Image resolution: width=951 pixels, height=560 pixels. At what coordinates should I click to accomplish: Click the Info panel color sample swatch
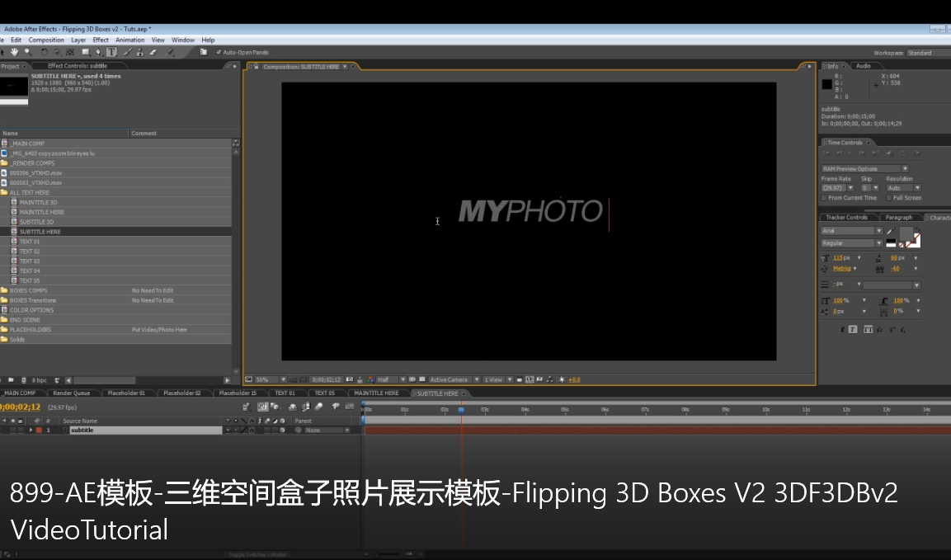(826, 84)
